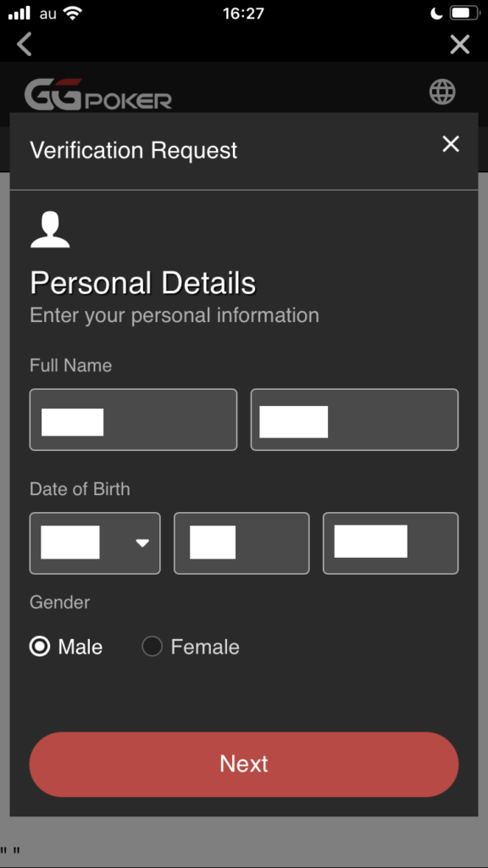Tap the battery icon in status bar
The width and height of the screenshot is (488, 868).
pyautogui.click(x=464, y=14)
